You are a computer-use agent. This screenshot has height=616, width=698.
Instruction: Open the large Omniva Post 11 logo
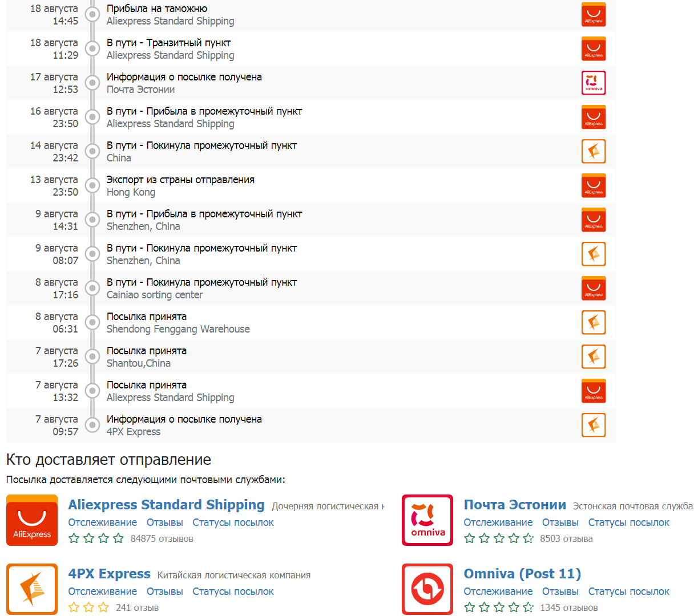[x=427, y=589]
